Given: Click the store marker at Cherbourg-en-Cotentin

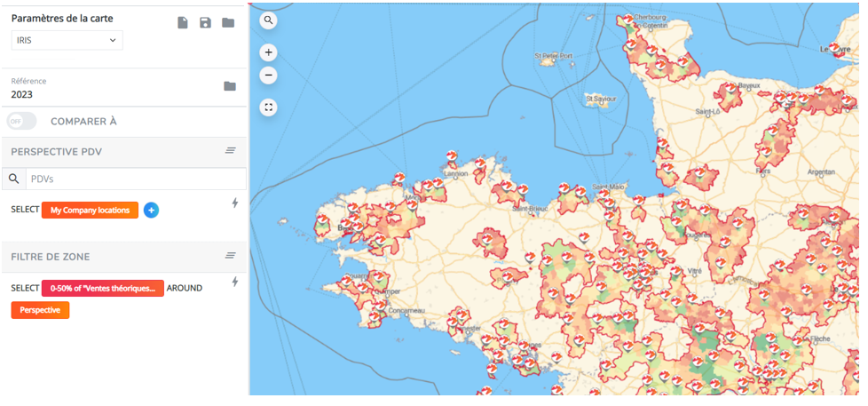Looking at the screenshot, I should coord(627,20).
